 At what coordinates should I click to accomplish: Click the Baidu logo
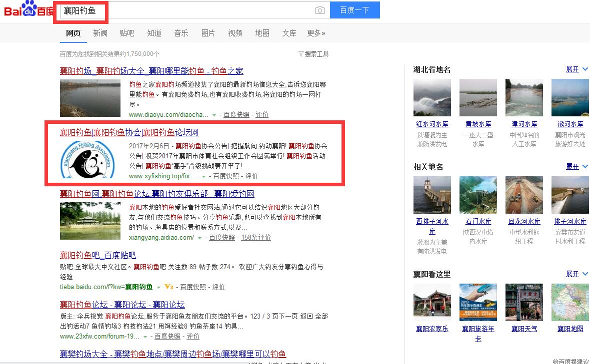click(x=28, y=9)
